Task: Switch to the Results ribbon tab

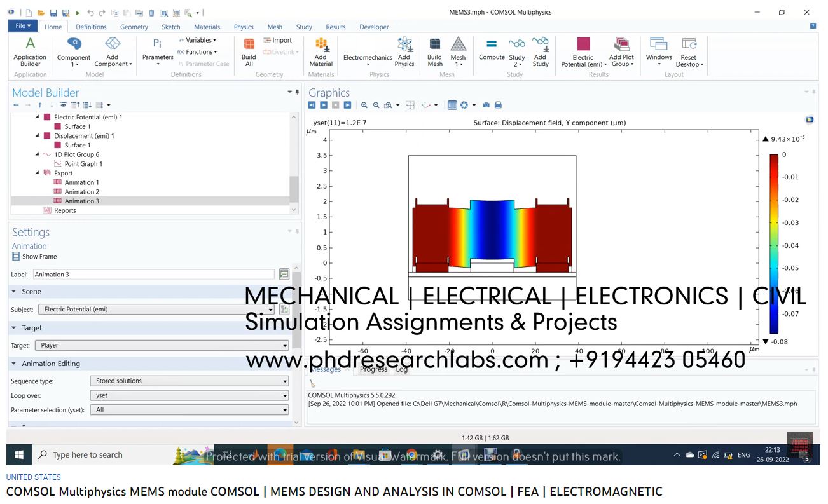Action: click(336, 27)
